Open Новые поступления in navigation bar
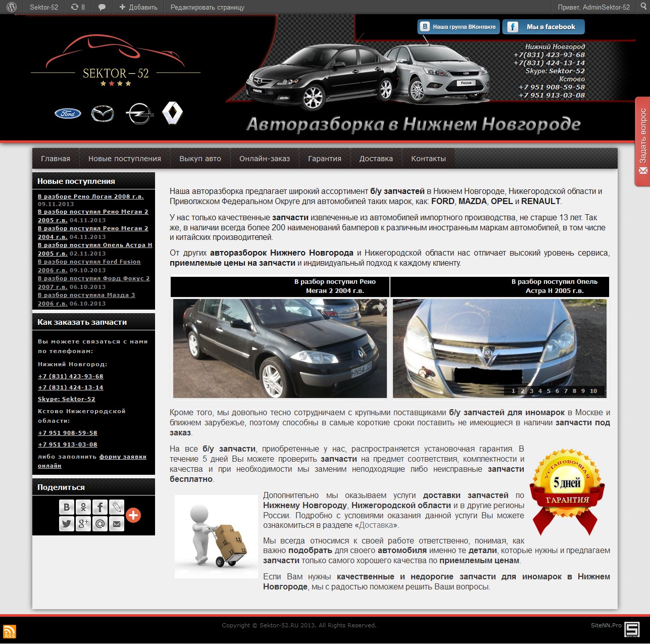 (125, 159)
